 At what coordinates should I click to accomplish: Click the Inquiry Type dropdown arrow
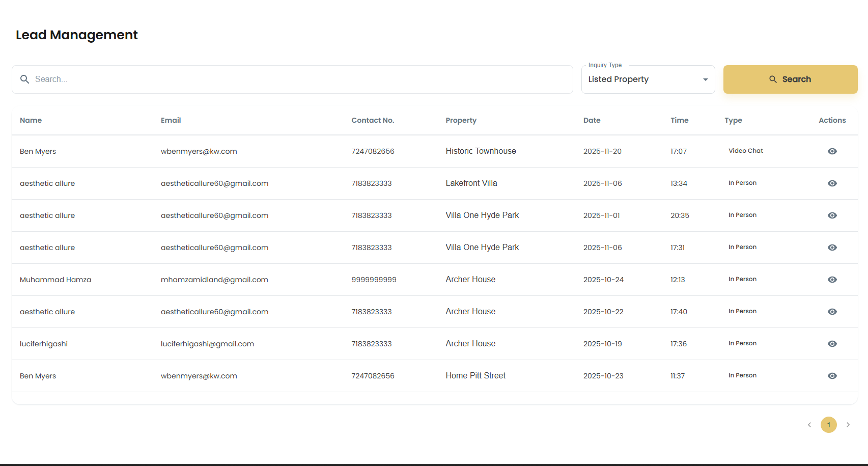pos(705,79)
